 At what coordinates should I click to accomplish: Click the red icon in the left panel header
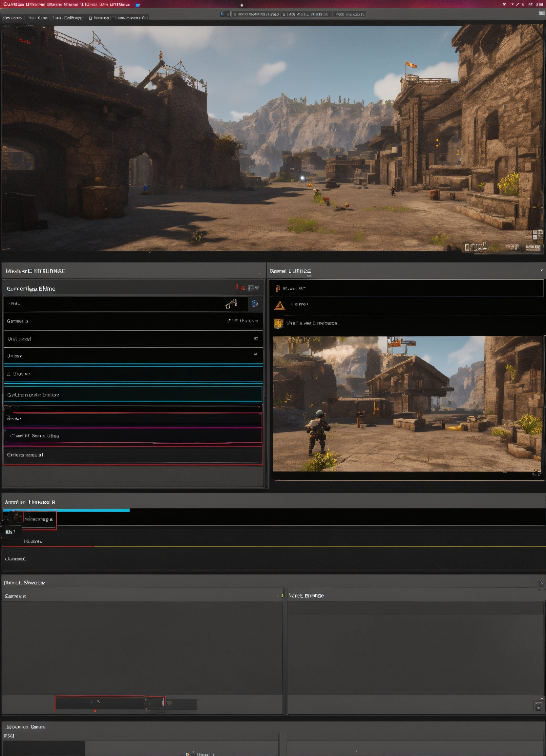click(243, 288)
